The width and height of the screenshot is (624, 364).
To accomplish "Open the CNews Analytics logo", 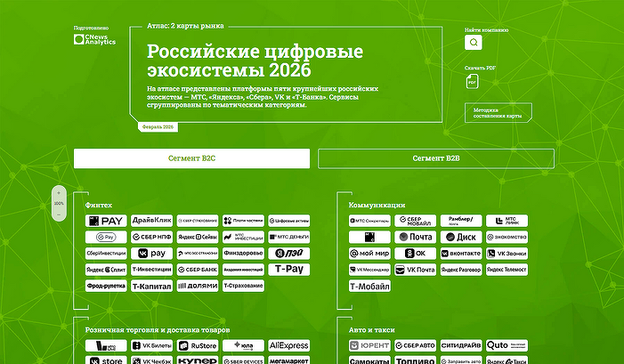I will pos(94,39).
